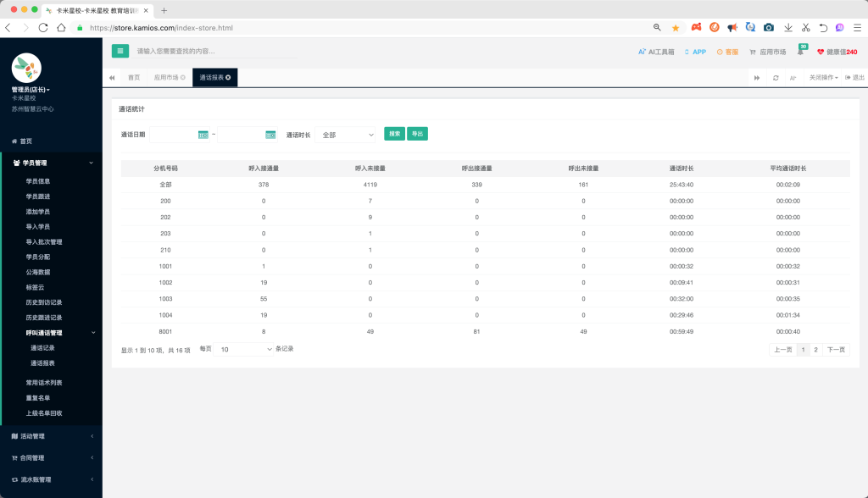Click 退出 to log out
This screenshot has width=868, height=498.
pos(854,77)
